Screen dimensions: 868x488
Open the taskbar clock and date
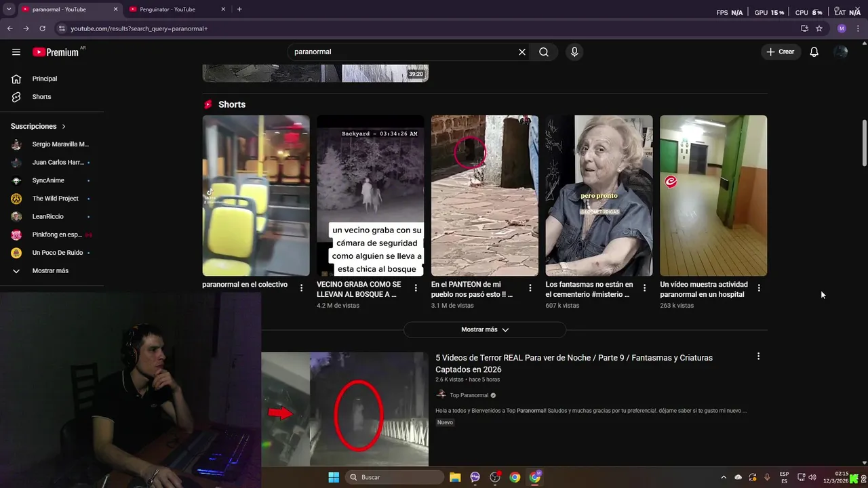pyautogui.click(x=835, y=477)
